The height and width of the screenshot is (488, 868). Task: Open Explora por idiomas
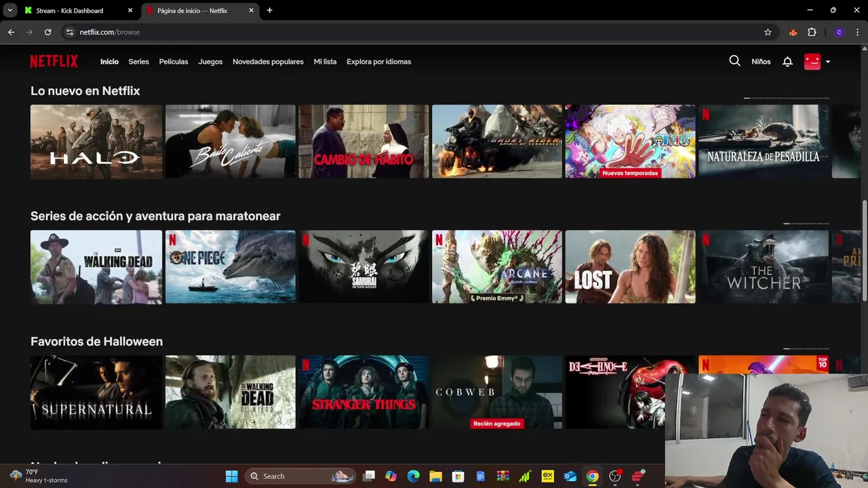coord(378,62)
